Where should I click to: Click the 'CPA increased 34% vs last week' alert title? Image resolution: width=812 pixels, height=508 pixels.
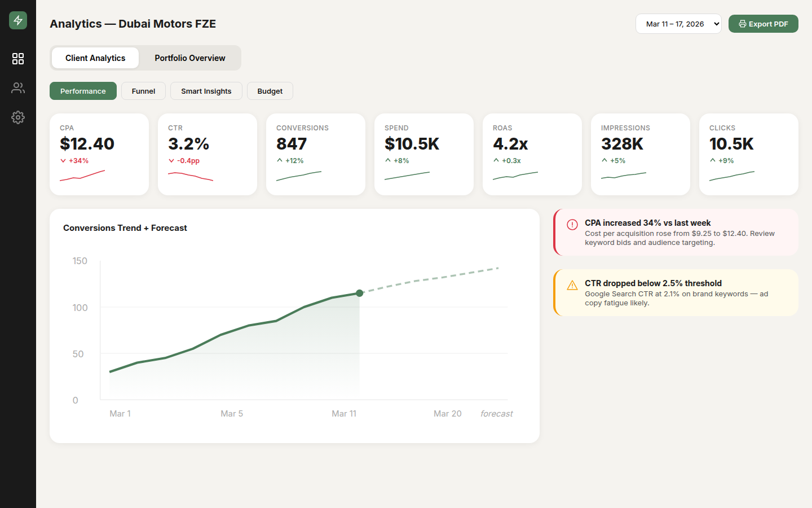(647, 223)
